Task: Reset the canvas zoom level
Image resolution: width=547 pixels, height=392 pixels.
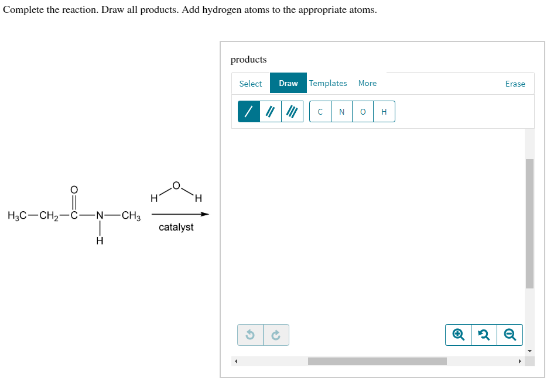Action: pos(484,335)
